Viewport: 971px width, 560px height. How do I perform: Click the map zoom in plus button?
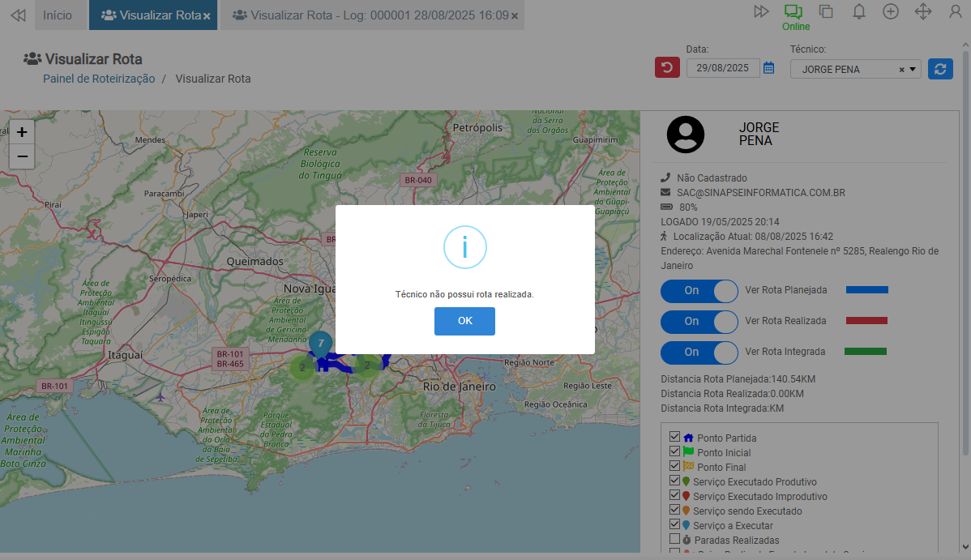pos(22,132)
